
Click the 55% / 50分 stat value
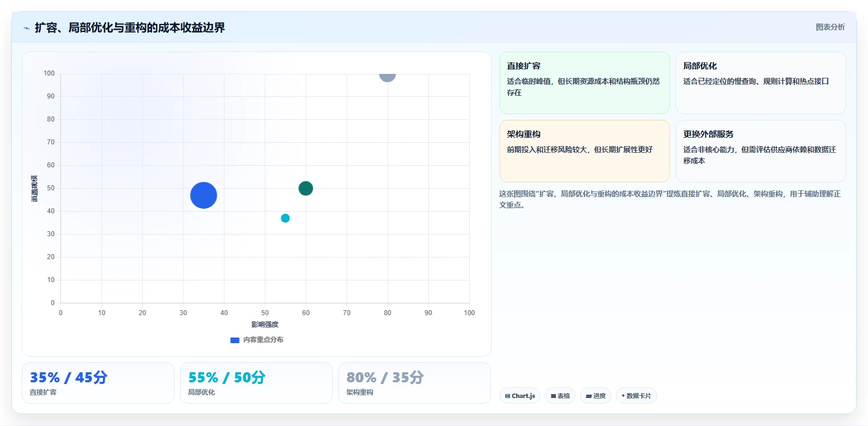(x=227, y=378)
